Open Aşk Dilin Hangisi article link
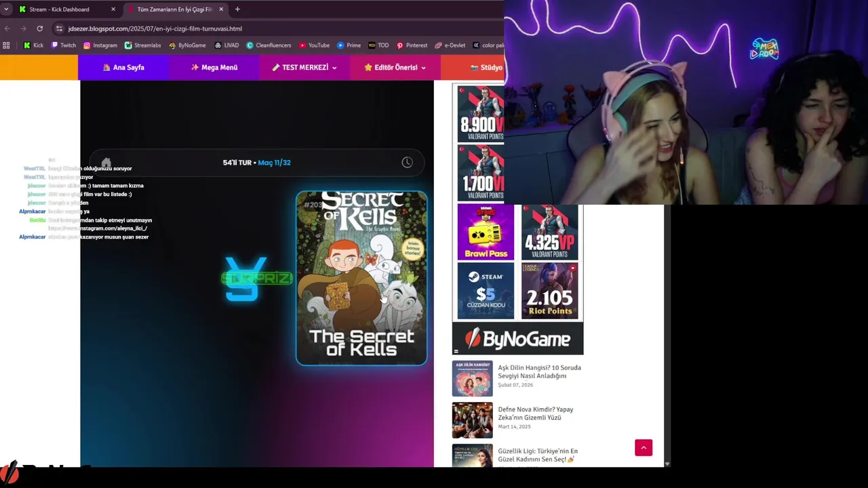Image resolution: width=868 pixels, height=488 pixels. tap(539, 371)
